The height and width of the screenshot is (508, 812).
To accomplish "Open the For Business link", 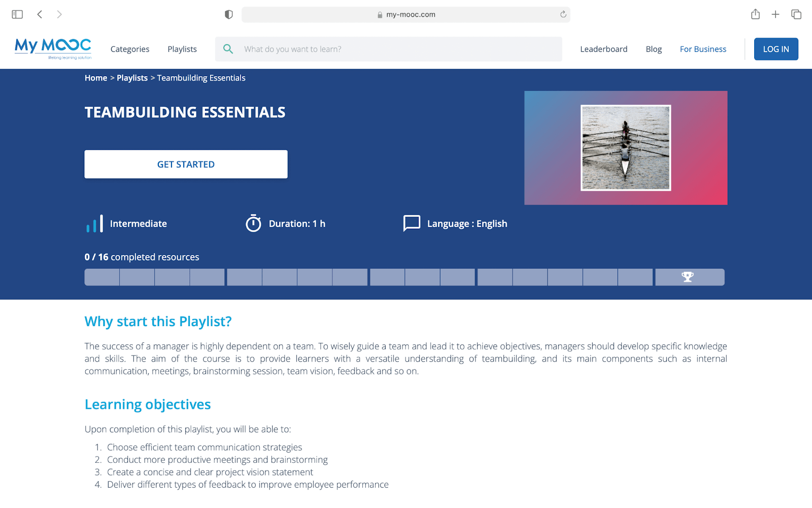I will click(x=703, y=49).
